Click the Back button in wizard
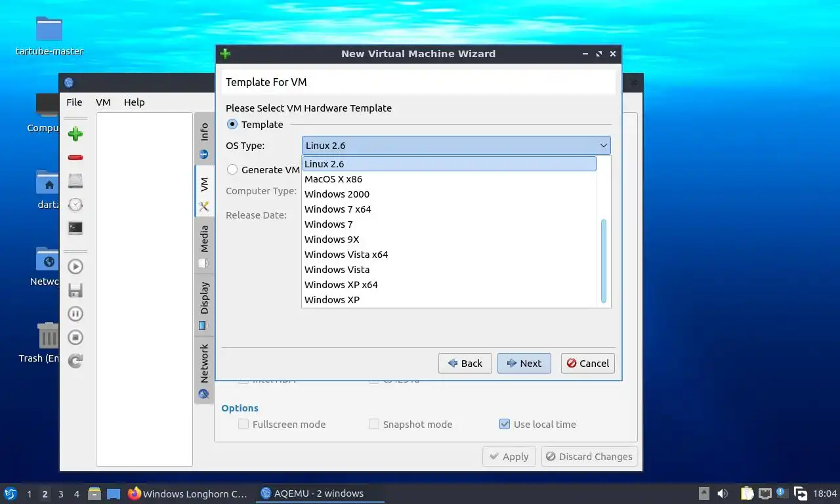The image size is (840, 504). coord(465,363)
